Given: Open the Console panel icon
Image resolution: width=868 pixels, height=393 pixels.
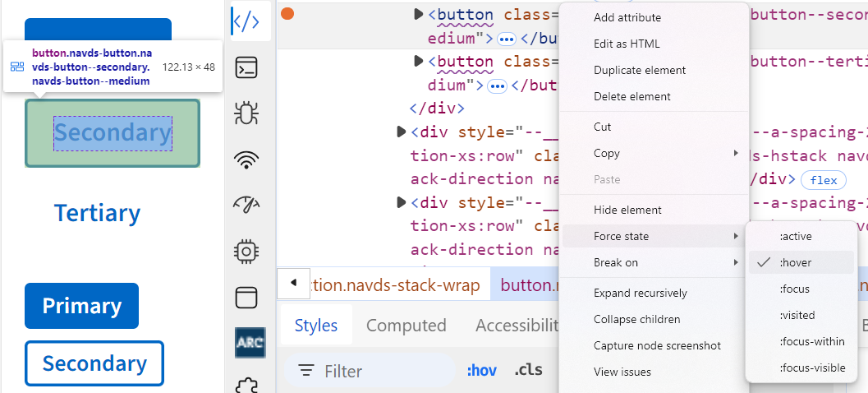Looking at the screenshot, I should pos(246,67).
